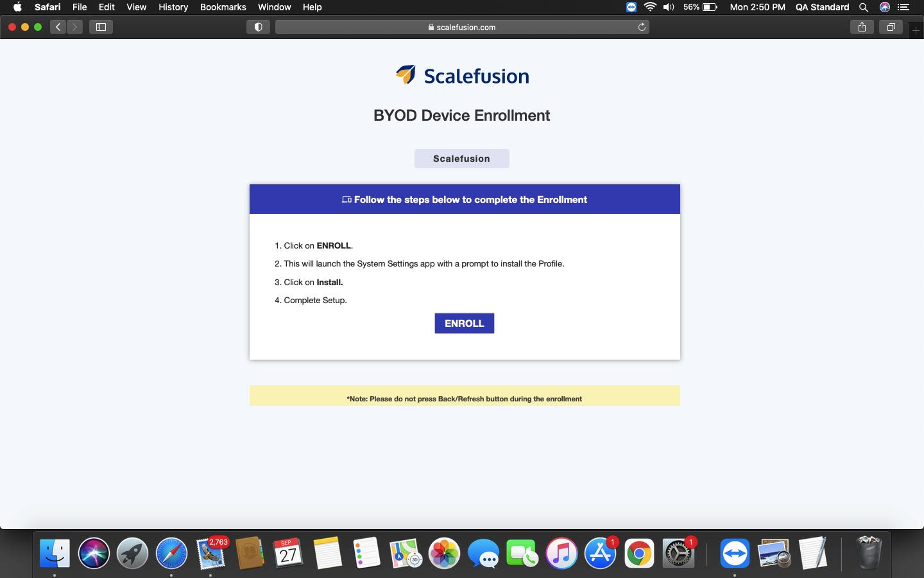Click the clock Mon 2:50 PM
Image resolution: width=924 pixels, height=578 pixels.
pyautogui.click(x=757, y=7)
